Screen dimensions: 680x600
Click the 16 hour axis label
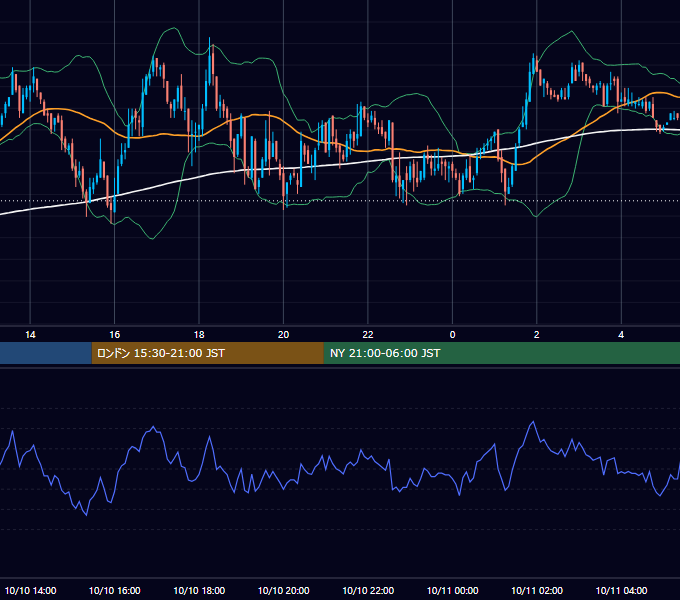114,335
